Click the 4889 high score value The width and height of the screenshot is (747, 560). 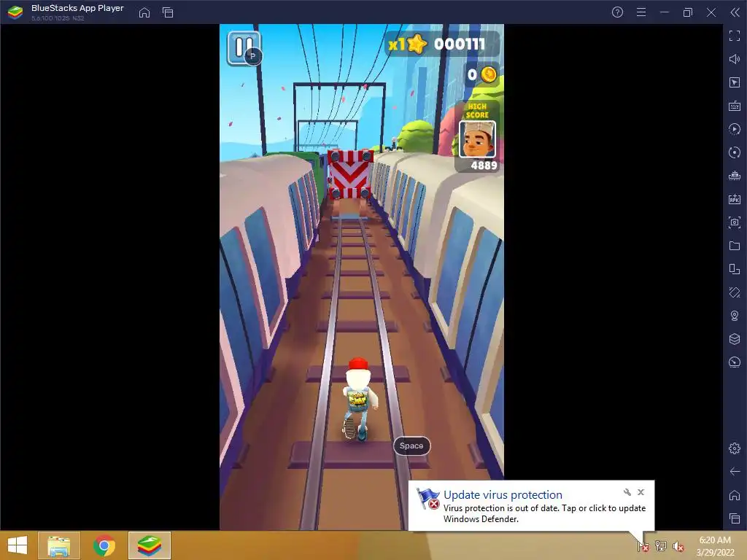point(484,166)
